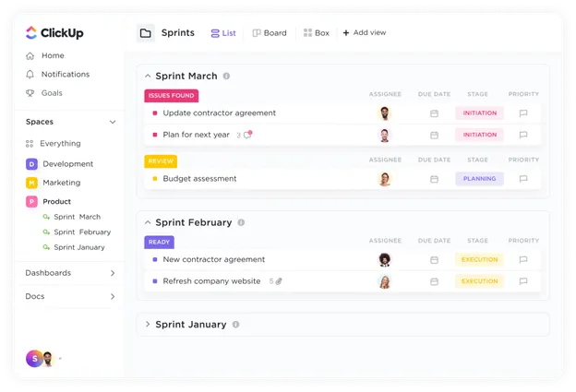The image size is (576, 392).
Task: Click status square of New contractor agreement
Action: (x=155, y=259)
